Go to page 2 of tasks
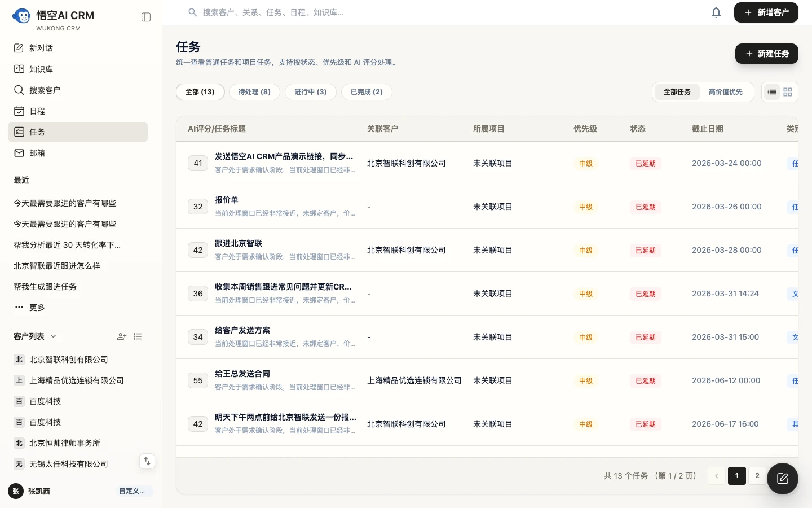The height and width of the screenshot is (508, 812). pyautogui.click(x=757, y=476)
